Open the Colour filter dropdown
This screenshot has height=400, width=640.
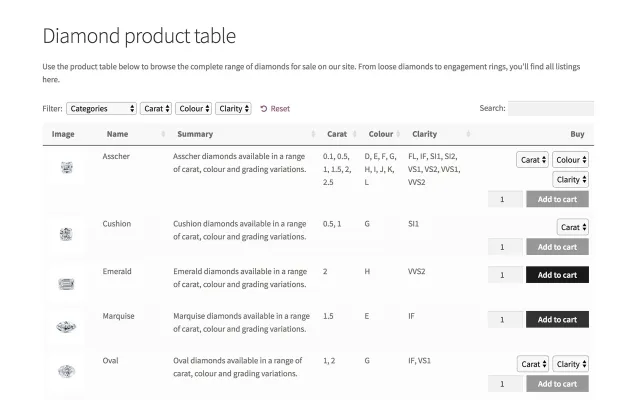(x=193, y=109)
